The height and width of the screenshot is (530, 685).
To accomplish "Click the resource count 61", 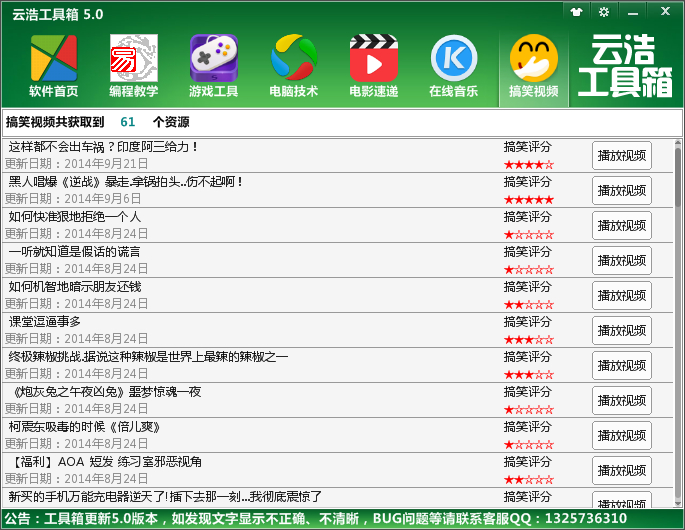I will tap(128, 122).
